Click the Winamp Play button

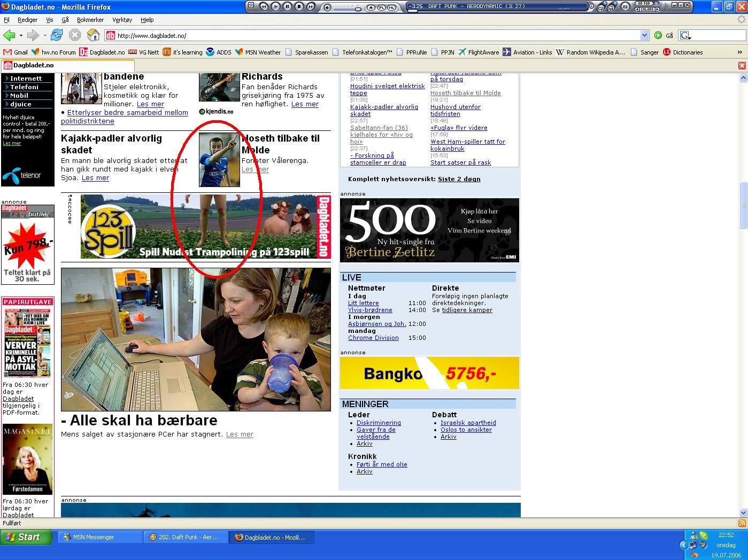[275, 7]
